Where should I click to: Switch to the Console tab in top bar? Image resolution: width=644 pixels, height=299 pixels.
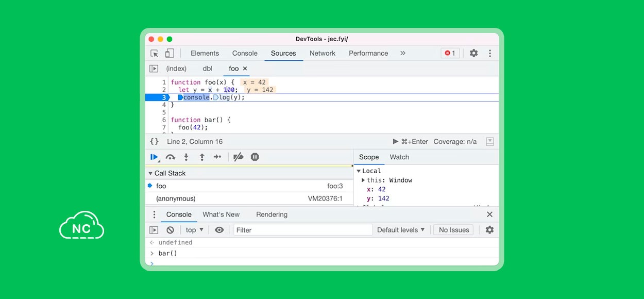click(x=245, y=53)
